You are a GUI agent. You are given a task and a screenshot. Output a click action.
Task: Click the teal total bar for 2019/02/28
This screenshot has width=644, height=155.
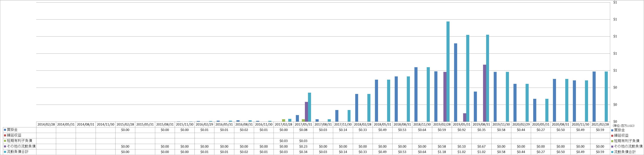(448, 72)
